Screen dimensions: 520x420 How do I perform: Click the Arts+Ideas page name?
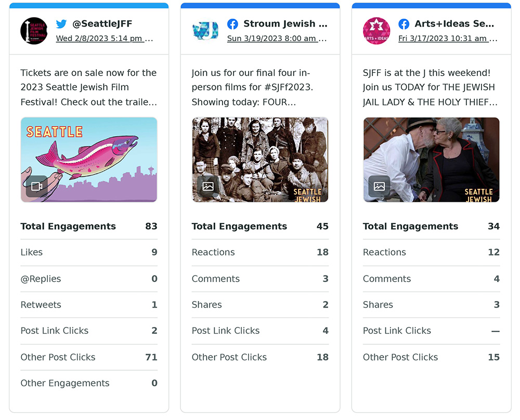(454, 24)
